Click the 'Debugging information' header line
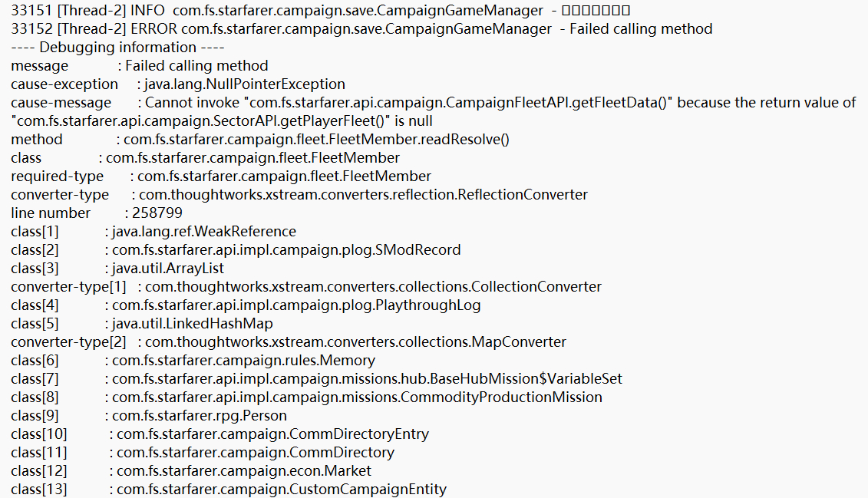Image resolution: width=868 pixels, height=498 pixels. (x=107, y=48)
